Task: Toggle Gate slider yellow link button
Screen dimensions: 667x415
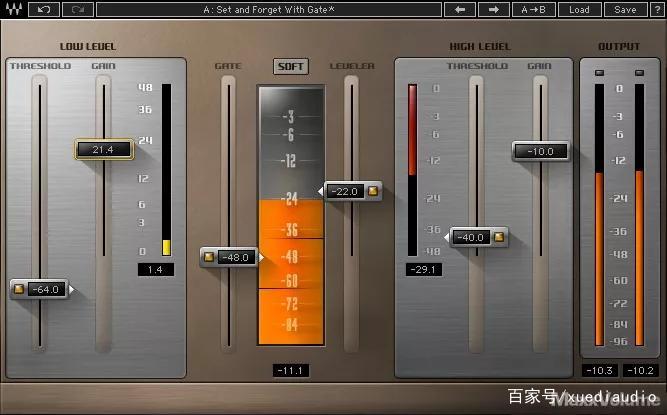Action: pos(208,257)
